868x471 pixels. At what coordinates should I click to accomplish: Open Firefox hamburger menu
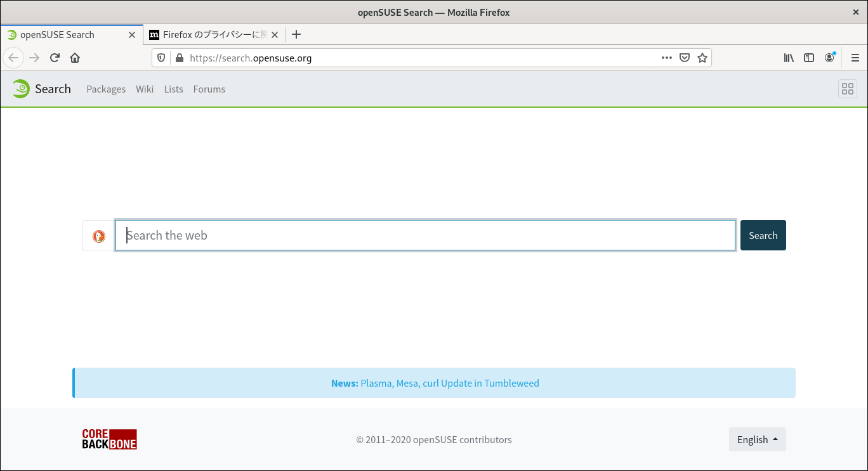[x=855, y=58]
